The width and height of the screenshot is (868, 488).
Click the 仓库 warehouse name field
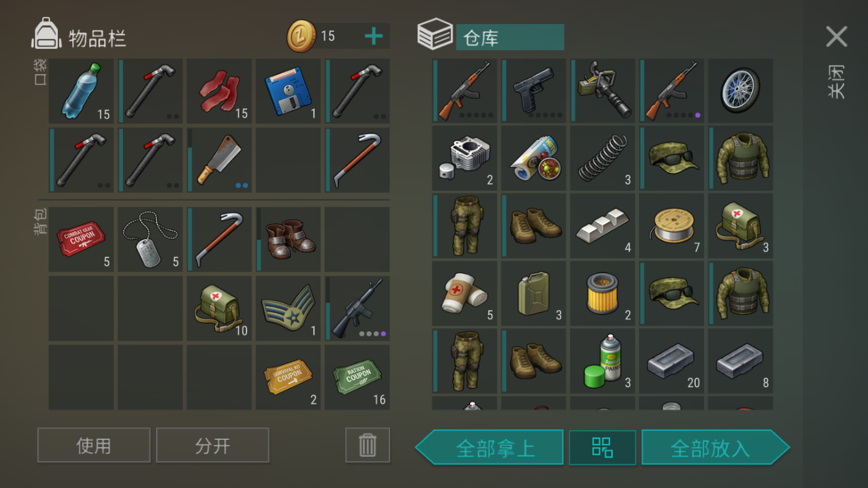coord(510,38)
